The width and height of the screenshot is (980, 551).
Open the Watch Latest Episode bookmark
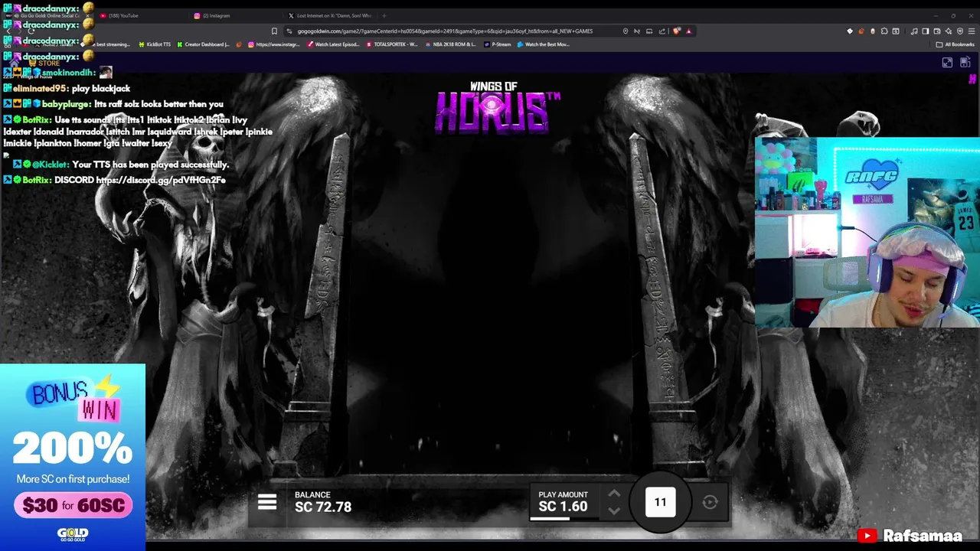coord(333,44)
